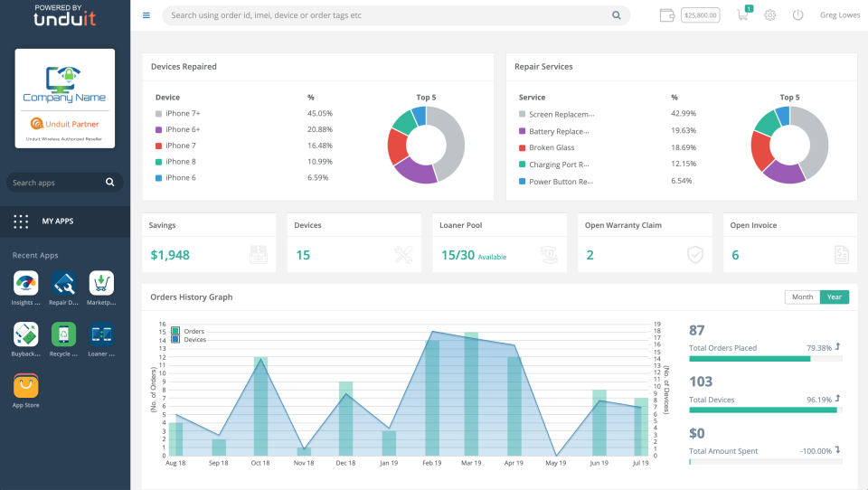Image resolution: width=868 pixels, height=490 pixels.
Task: Click the iPhone 7+ gray color swatch
Action: (159, 114)
